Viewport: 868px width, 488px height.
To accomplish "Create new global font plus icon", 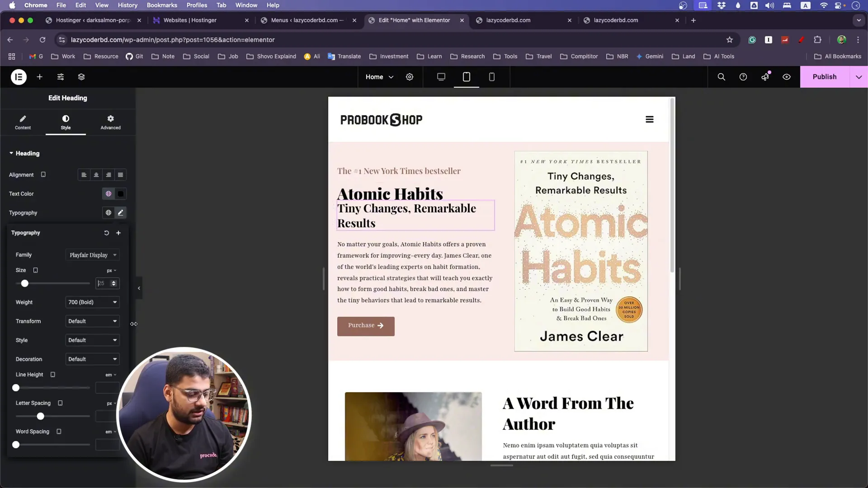I will (118, 233).
